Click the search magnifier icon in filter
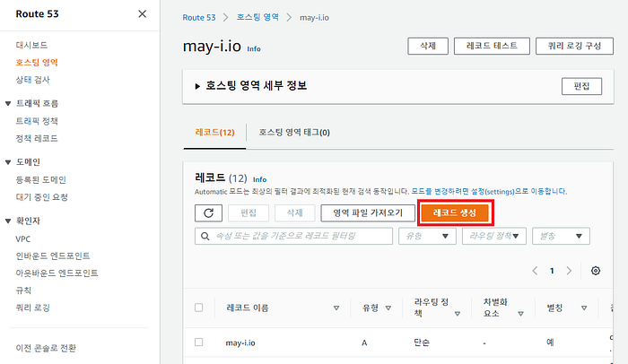 [x=205, y=237]
